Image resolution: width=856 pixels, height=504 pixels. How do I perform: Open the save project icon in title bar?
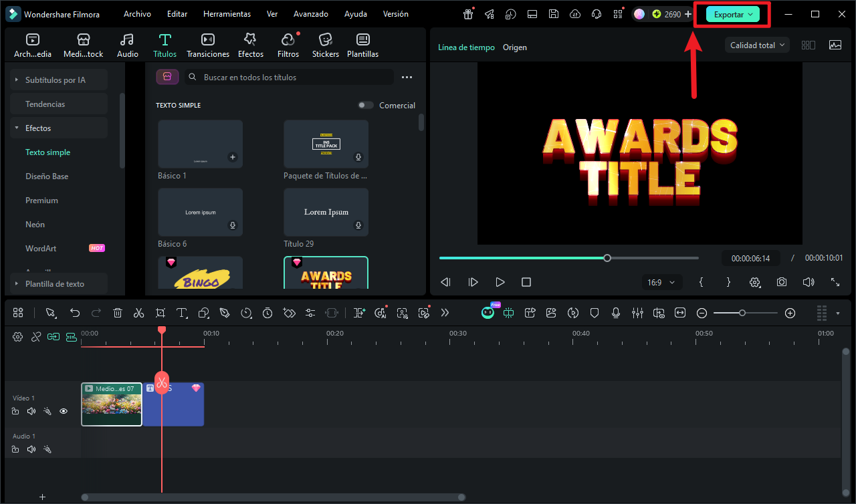click(554, 14)
